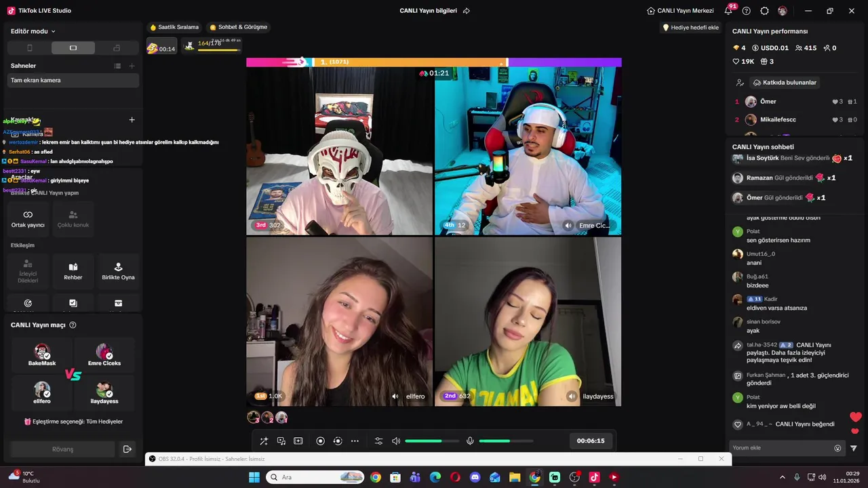The image size is (868, 488).
Task: Open CANLI Yayın Merkezi link
Action: pos(681,11)
